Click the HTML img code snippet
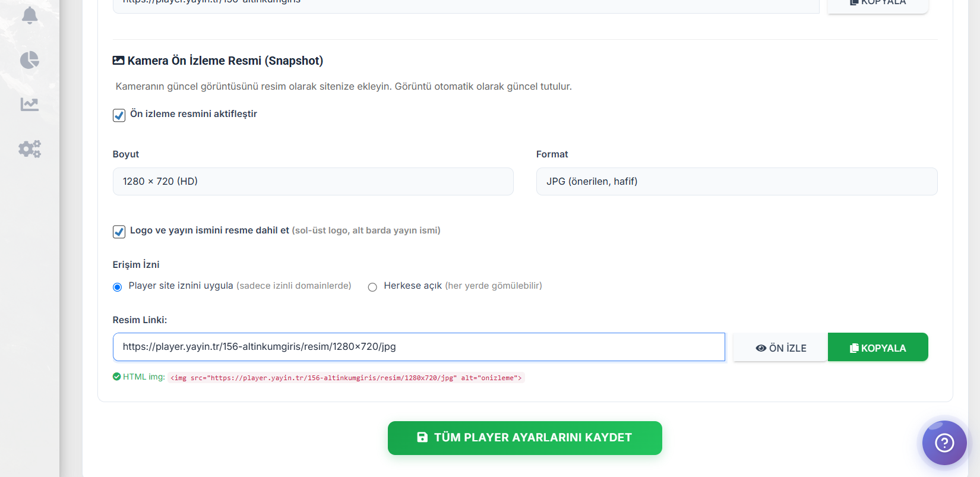Image resolution: width=980 pixels, height=477 pixels. click(x=346, y=378)
